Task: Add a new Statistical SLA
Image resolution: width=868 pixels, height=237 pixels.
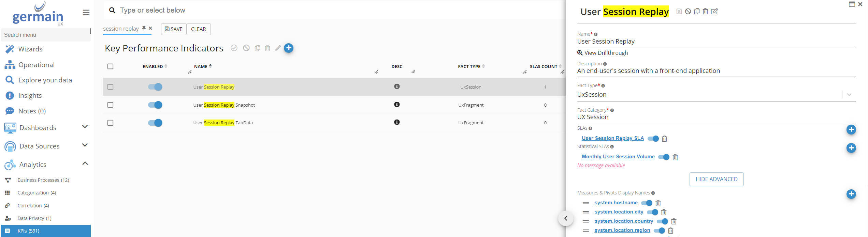Action: [x=851, y=148]
